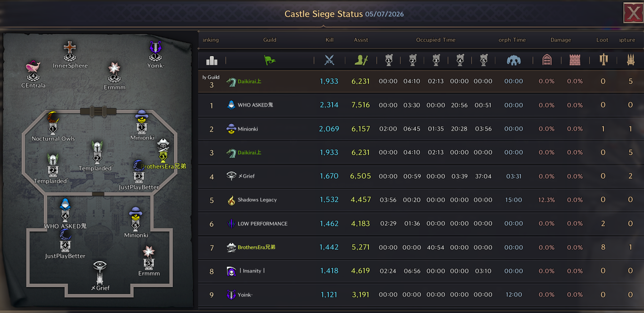Image resolution: width=644 pixels, height=313 pixels.
Task: Select the L0W PERFORMANCE guild row
Action: (421, 224)
